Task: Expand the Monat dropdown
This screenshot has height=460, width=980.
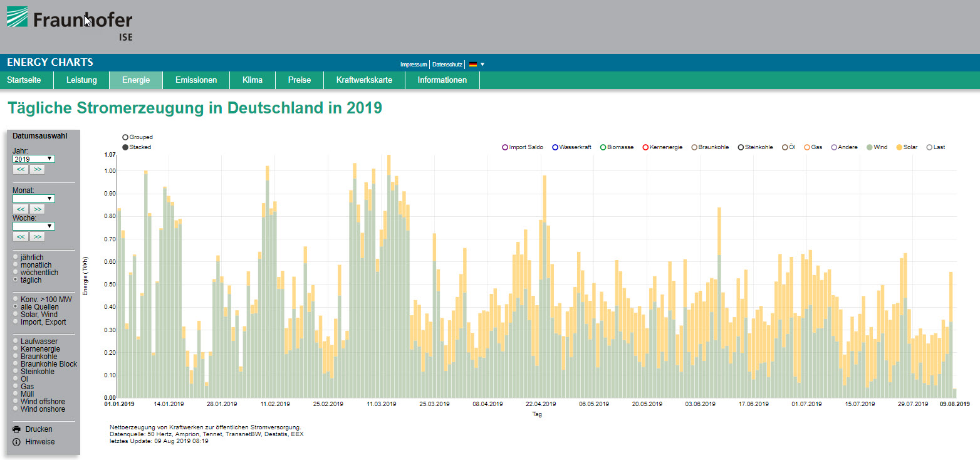Action: click(x=33, y=199)
